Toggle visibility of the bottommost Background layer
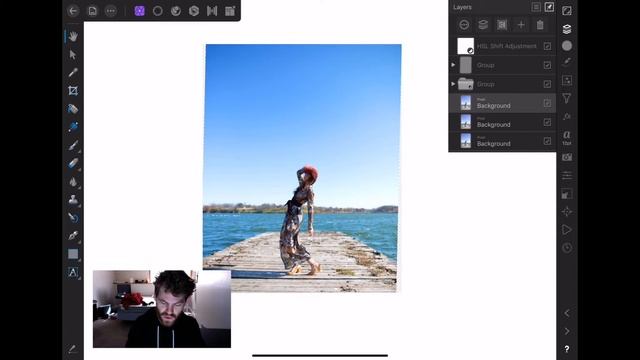The image size is (640, 360). pos(547,141)
